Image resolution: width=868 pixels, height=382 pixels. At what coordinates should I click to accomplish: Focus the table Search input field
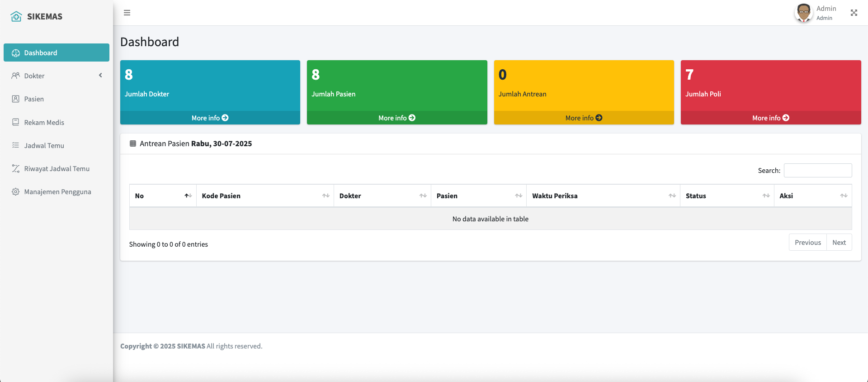click(x=817, y=170)
